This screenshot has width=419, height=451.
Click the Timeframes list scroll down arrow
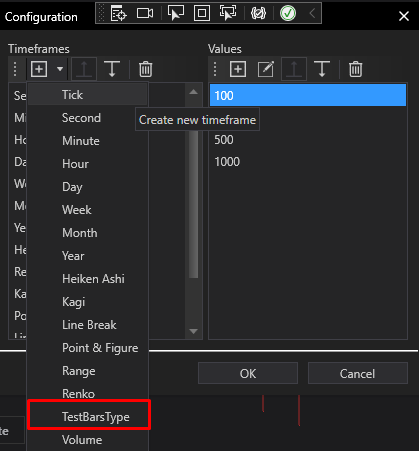(193, 331)
